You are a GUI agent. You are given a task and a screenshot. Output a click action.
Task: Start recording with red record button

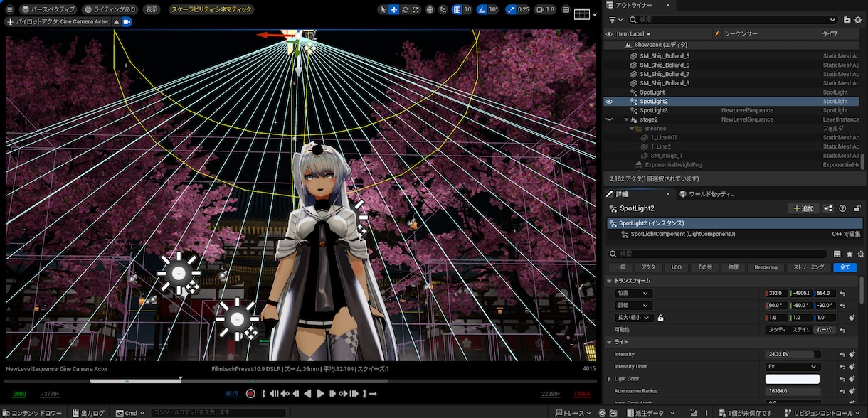tap(250, 394)
